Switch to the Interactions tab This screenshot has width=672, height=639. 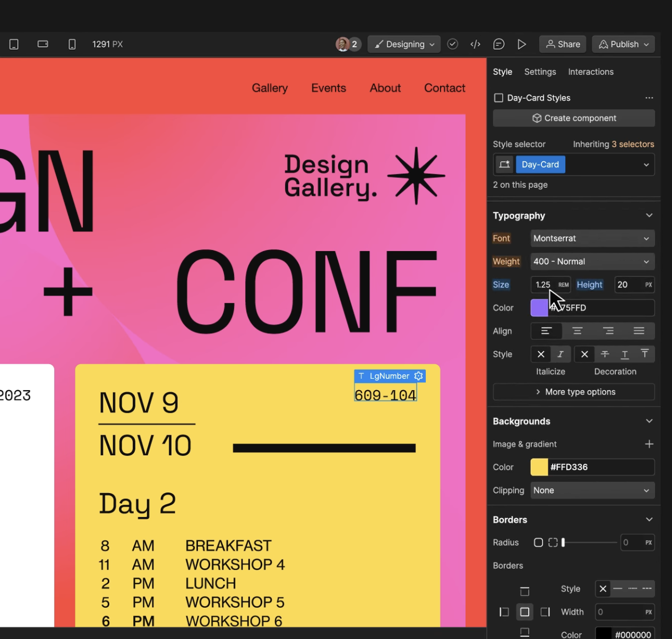pos(590,72)
